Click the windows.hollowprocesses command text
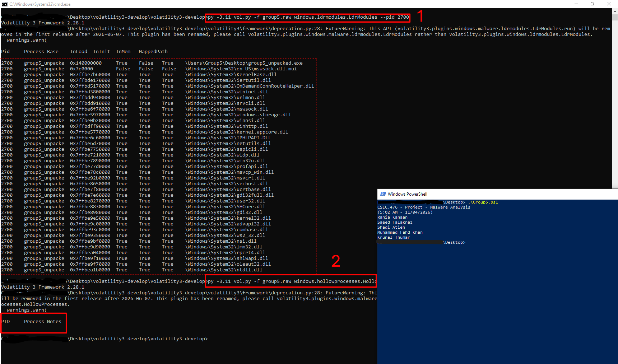Image resolution: width=618 pixels, height=364 pixels. click(292, 281)
